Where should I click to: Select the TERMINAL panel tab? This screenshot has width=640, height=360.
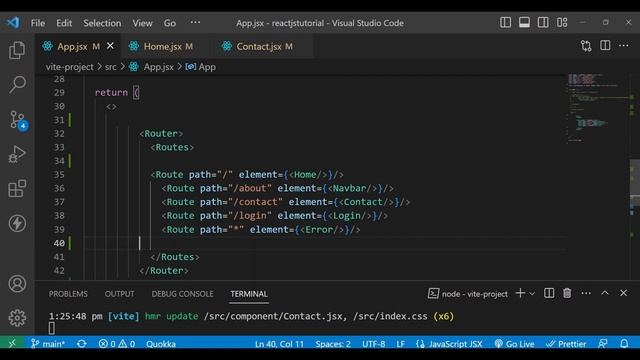pos(249,294)
